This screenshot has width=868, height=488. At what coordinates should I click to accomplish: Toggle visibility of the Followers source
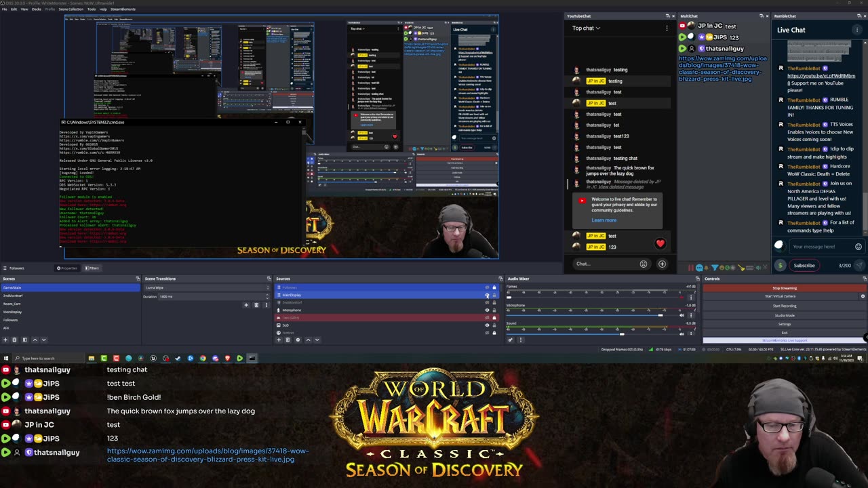(487, 287)
